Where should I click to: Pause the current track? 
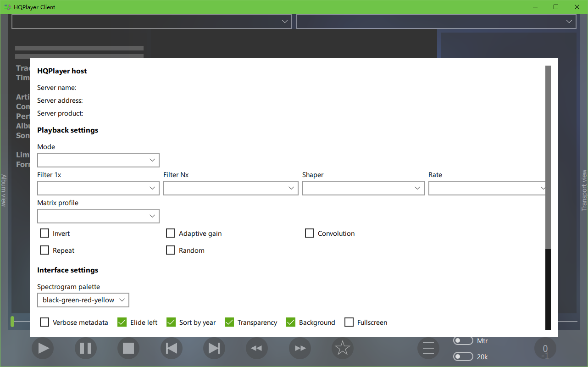(x=86, y=348)
